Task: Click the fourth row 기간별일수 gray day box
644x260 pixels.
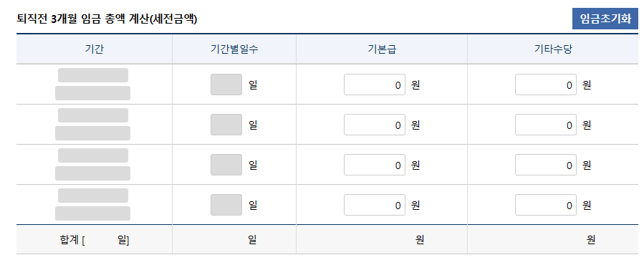Action: click(226, 205)
